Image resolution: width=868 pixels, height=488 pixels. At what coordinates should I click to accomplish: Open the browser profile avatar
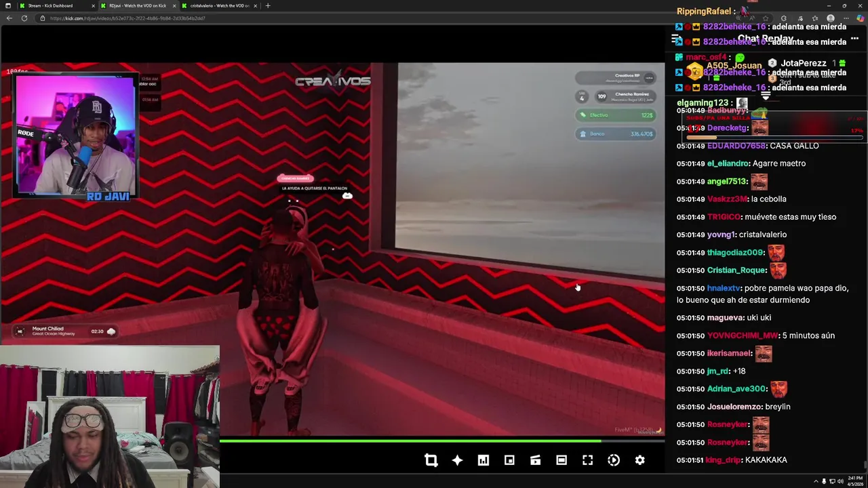tap(831, 18)
